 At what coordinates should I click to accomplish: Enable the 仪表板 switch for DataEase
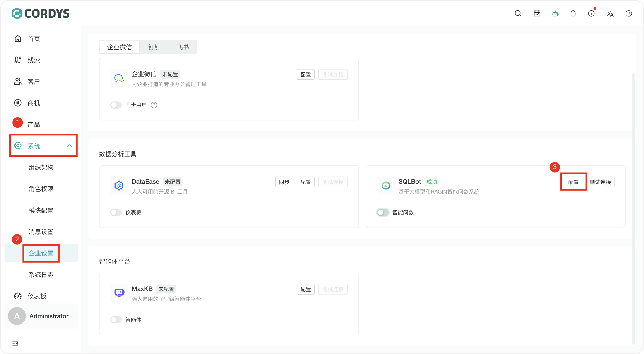pyautogui.click(x=116, y=212)
